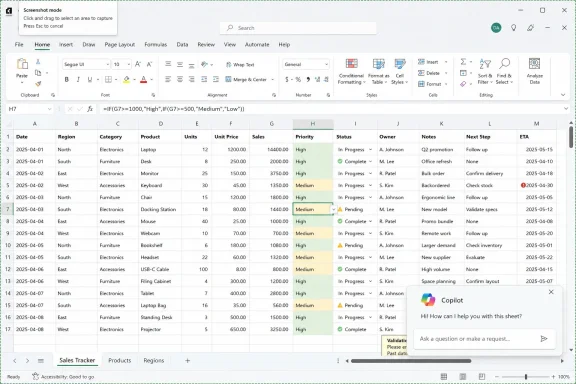
Task: Align cell text to the left
Action: point(168,79)
